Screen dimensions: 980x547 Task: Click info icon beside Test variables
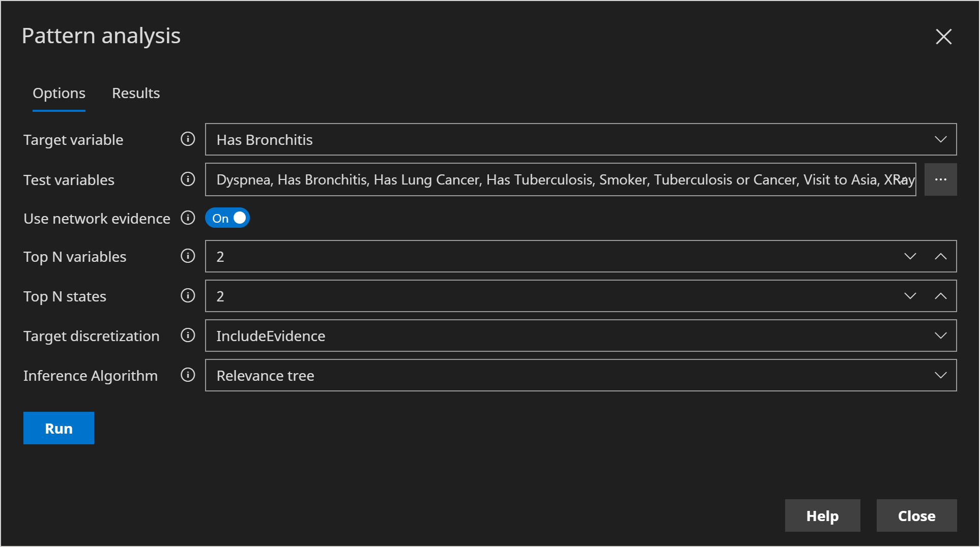[188, 179]
